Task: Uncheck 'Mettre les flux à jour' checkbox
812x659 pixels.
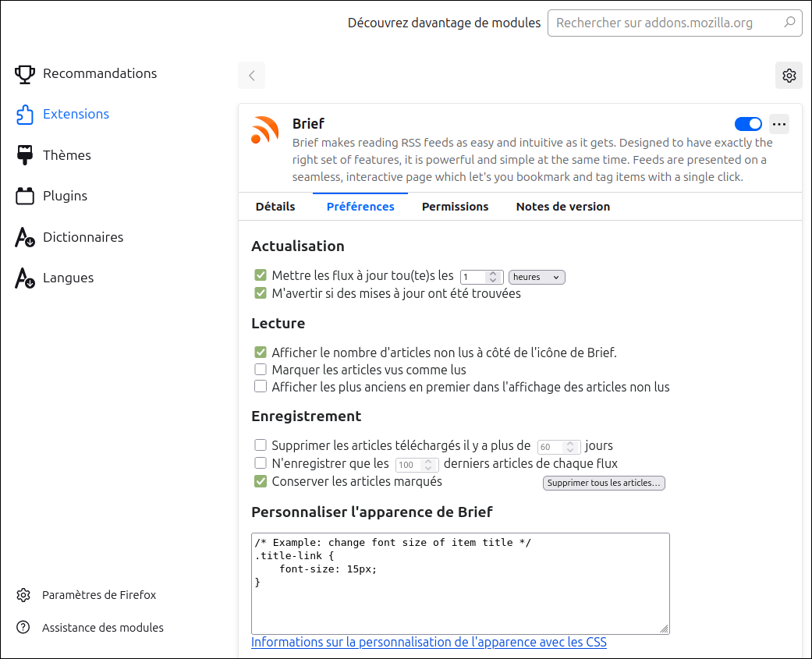Action: [261, 275]
